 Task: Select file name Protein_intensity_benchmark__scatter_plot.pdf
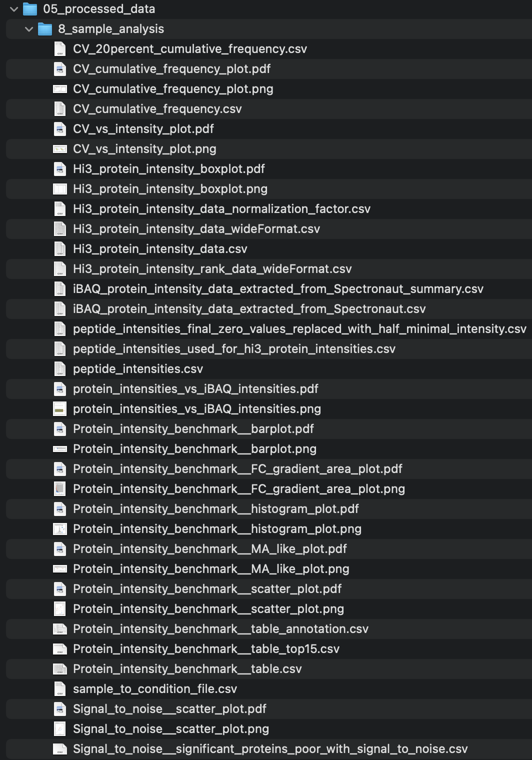click(x=207, y=589)
